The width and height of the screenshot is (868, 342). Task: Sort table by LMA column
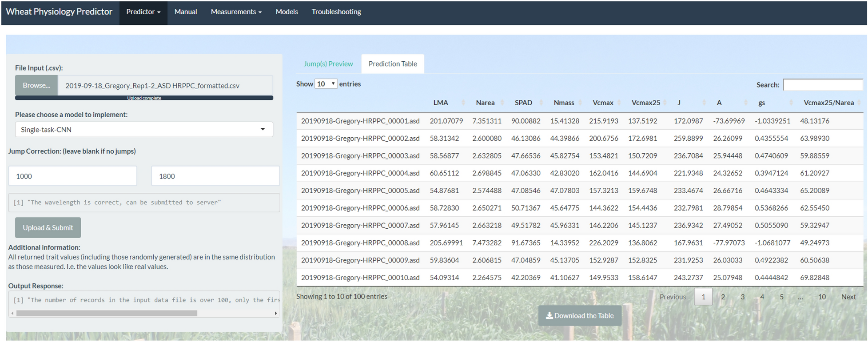446,103
